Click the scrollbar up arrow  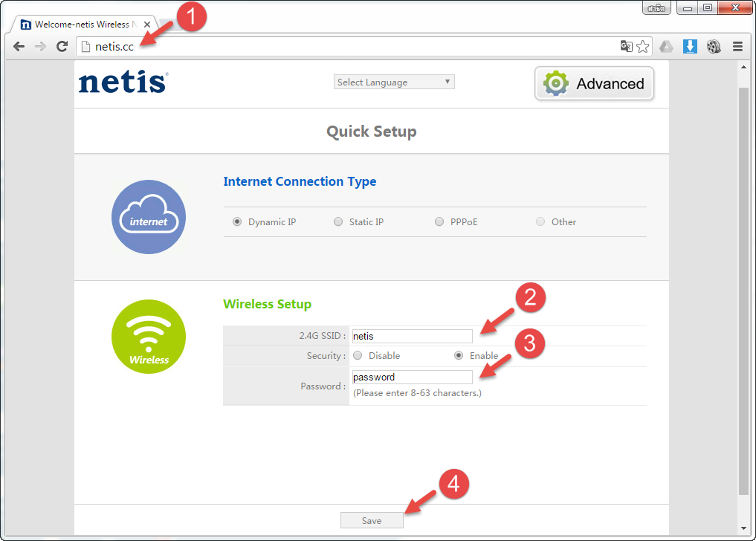[x=743, y=67]
